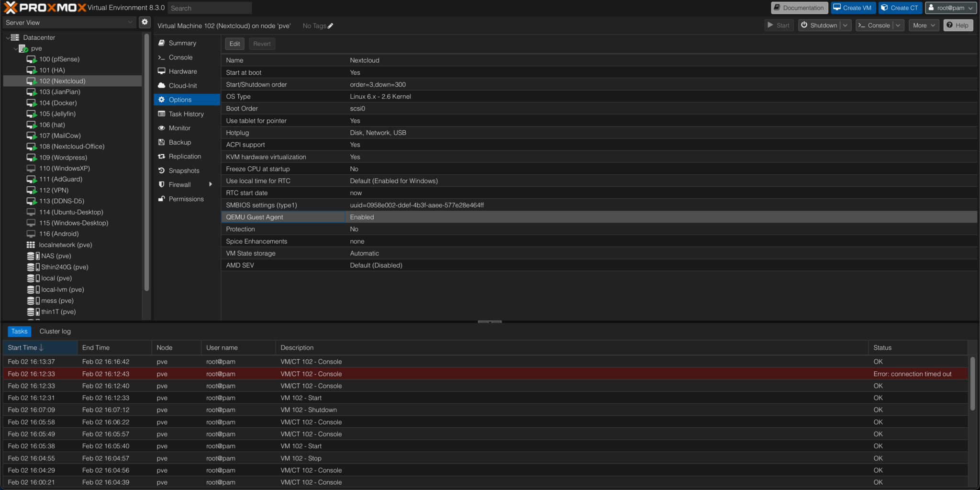The height and width of the screenshot is (490, 980).
Task: Click the Replication arrows icon
Action: (x=162, y=157)
